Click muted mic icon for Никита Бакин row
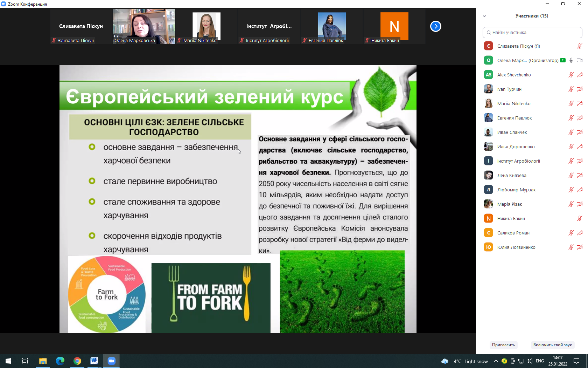 coord(580,218)
